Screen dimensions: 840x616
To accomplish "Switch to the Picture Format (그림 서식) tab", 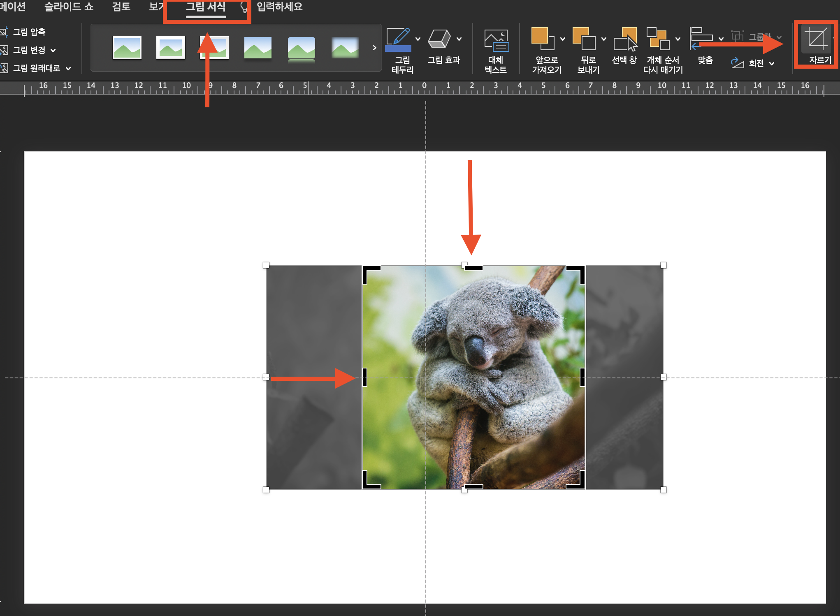I will pos(206,7).
